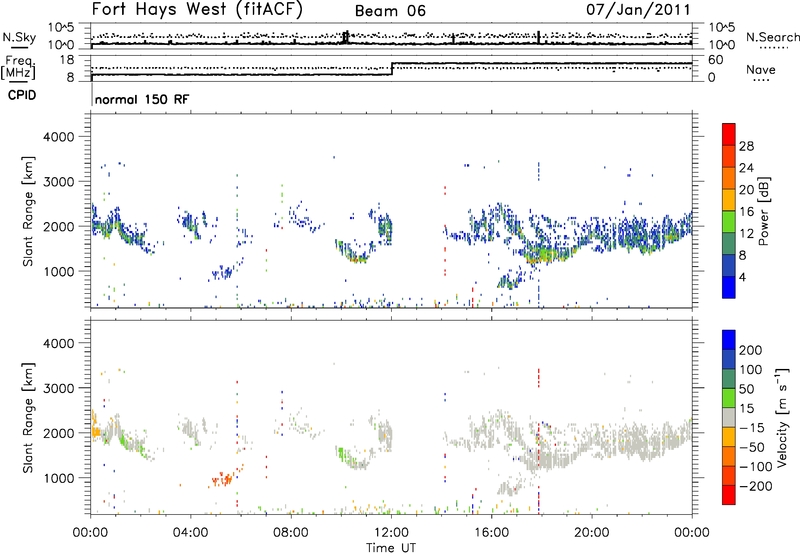
Task: Click the "N.Search" legend label
Action: click(x=772, y=37)
